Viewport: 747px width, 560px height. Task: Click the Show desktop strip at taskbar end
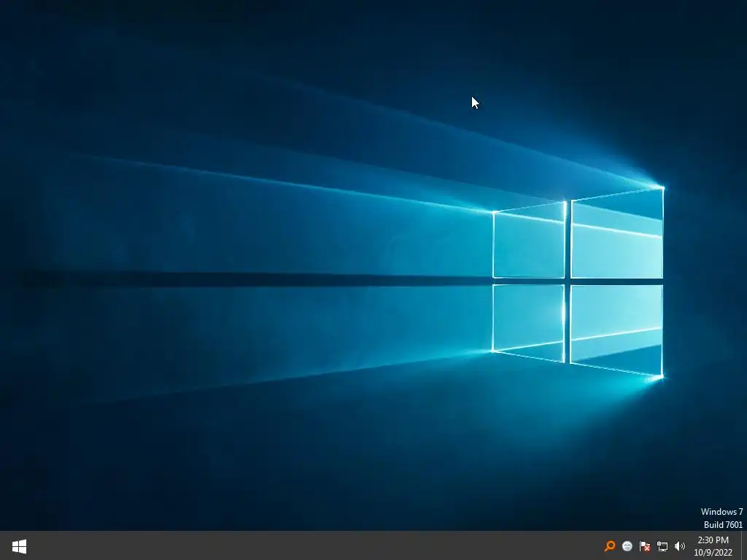(743, 545)
